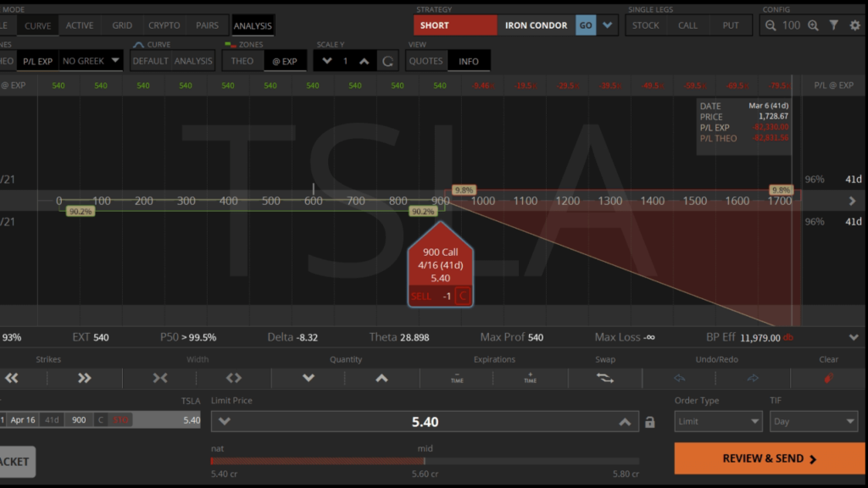Click the Clear eraser icon
The image size is (868, 488).
[x=828, y=379]
